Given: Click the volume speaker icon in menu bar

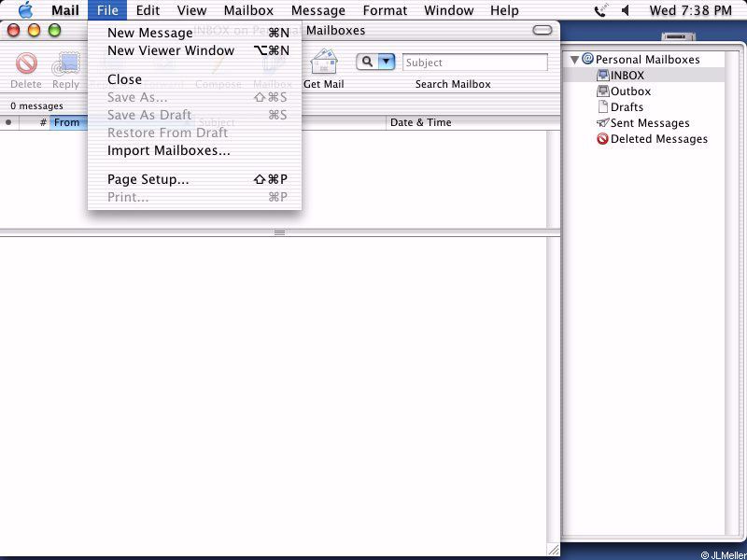Looking at the screenshot, I should coord(626,10).
